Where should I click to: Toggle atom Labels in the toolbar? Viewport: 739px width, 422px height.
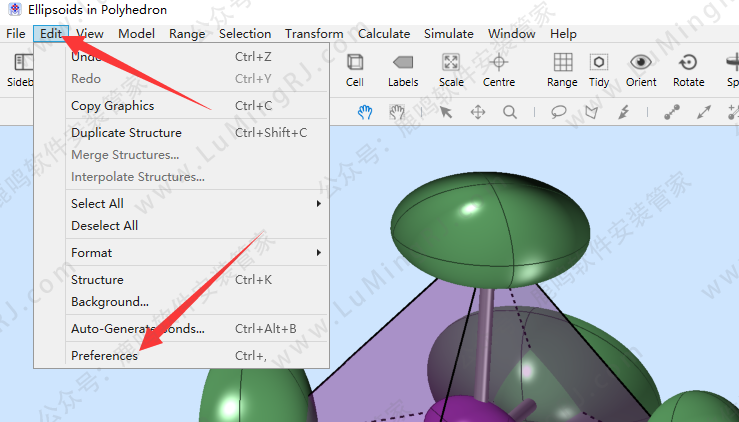(403, 68)
